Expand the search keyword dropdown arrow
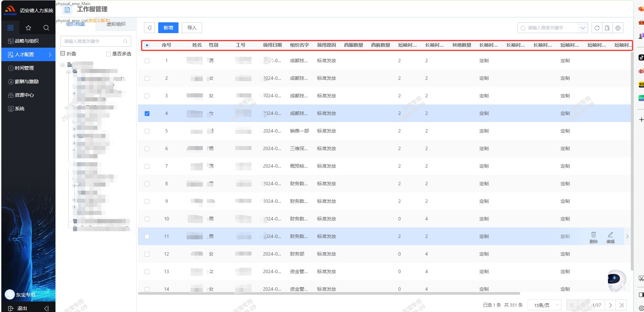The image size is (644, 312). click(582, 28)
